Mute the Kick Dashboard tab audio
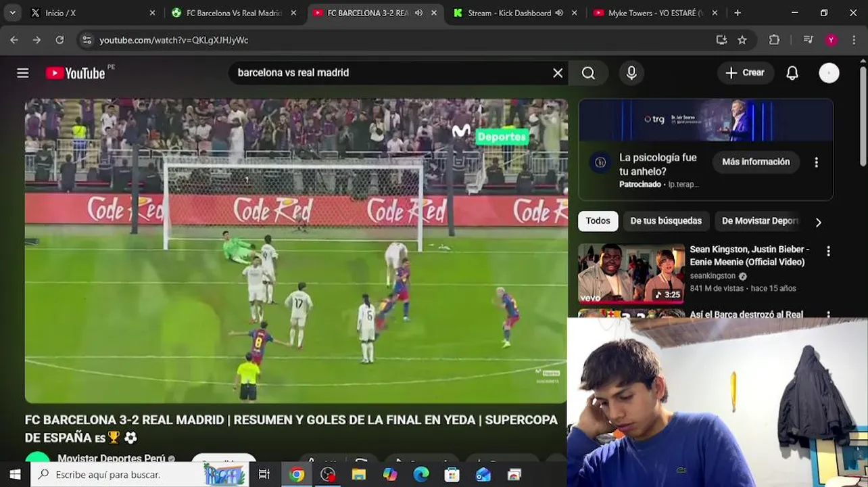Viewport: 868px width, 487px height. coord(559,13)
